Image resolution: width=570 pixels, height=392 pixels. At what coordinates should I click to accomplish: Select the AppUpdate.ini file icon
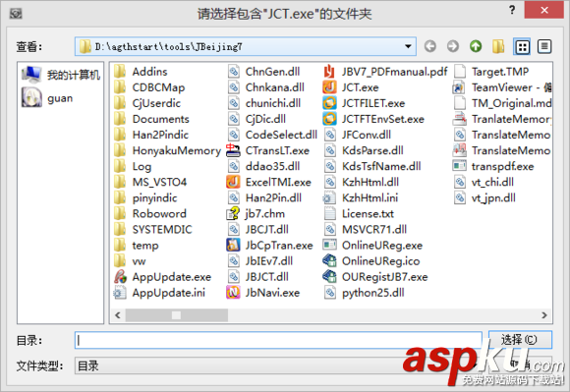pos(120,293)
